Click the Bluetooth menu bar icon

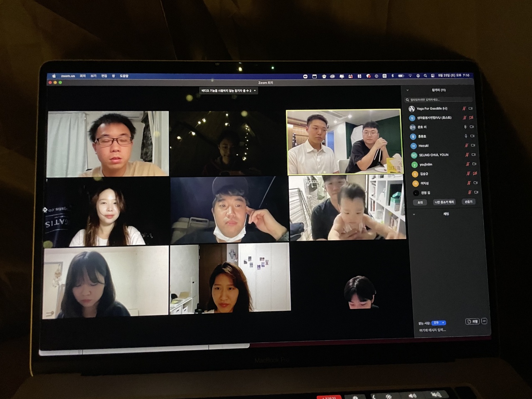[x=393, y=76]
